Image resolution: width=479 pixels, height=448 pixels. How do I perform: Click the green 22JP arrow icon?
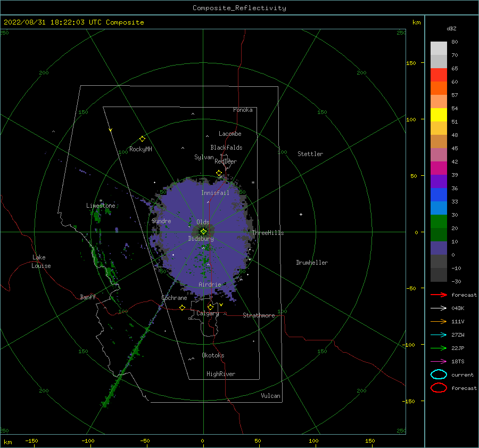[x=439, y=348]
